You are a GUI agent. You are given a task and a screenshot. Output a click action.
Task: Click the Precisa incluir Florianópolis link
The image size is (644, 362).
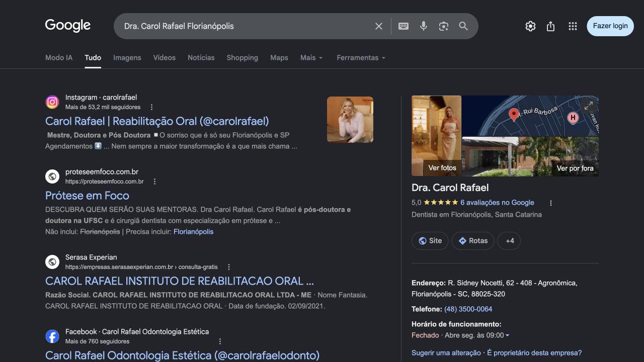(194, 232)
